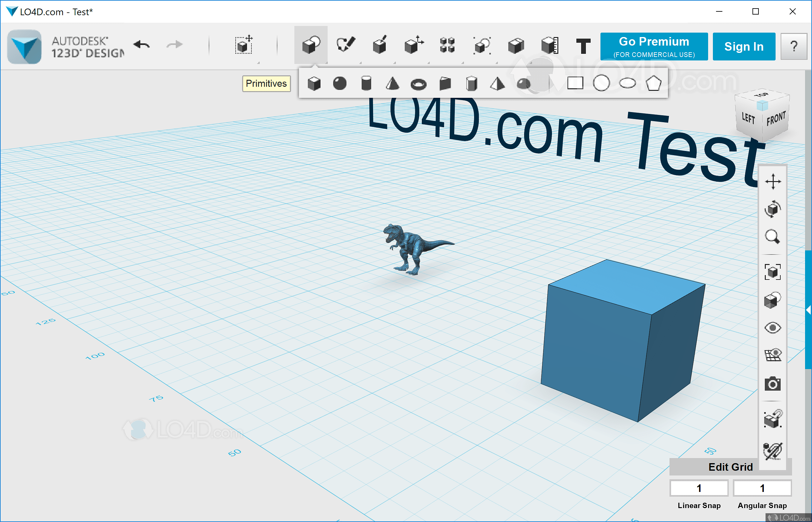Select the Orbit navigation tool
Image resolution: width=812 pixels, height=522 pixels.
tap(773, 209)
